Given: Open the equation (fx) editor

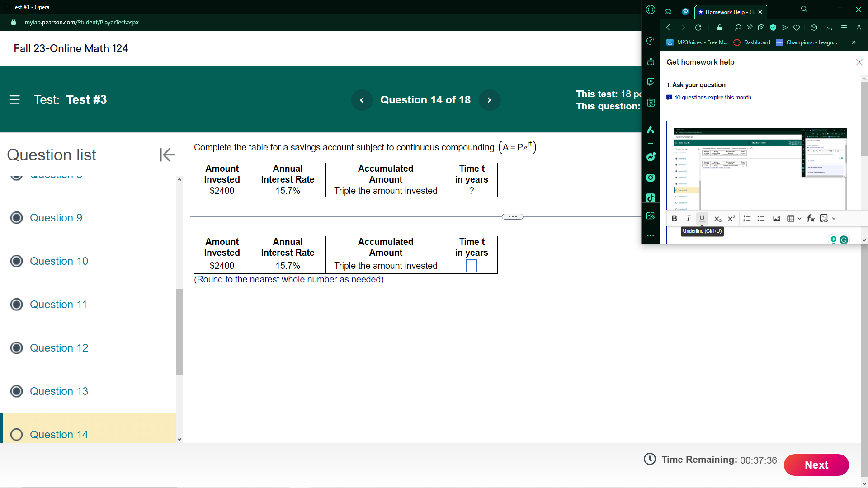Looking at the screenshot, I should click(811, 218).
